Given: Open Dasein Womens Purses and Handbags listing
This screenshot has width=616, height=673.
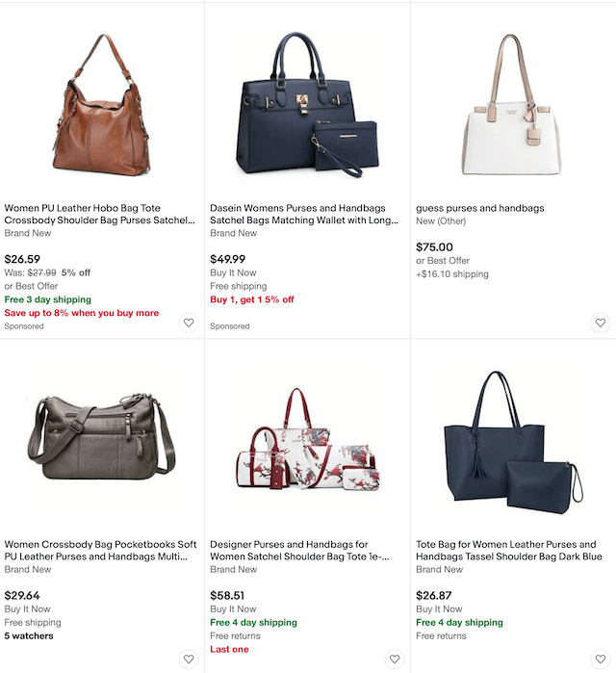Looking at the screenshot, I should (x=304, y=214).
